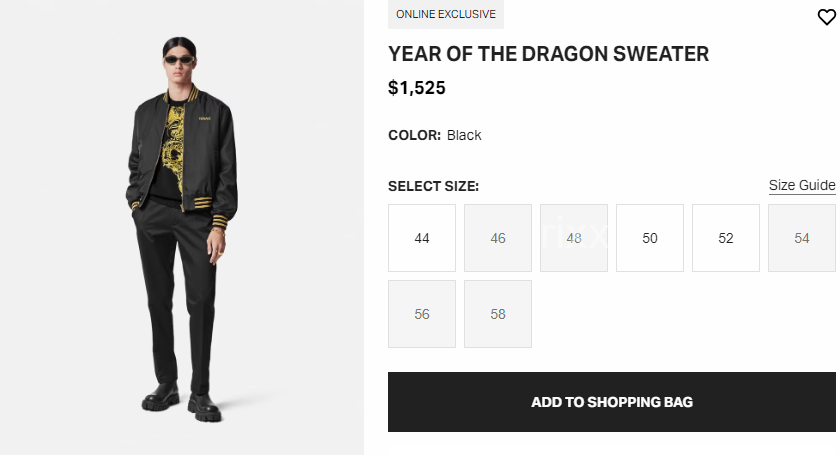Select size 58
The width and height of the screenshot is (840, 455).
498,314
